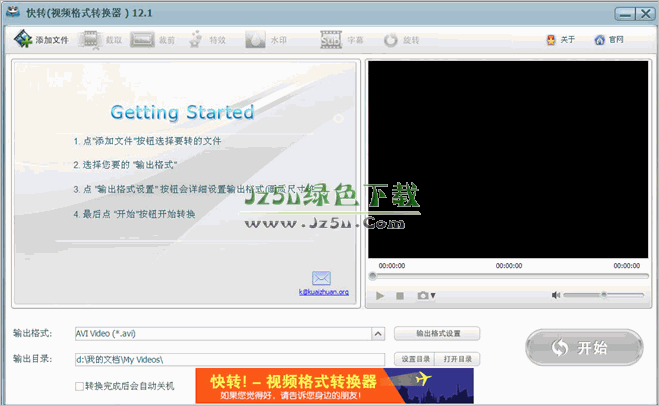This screenshot has width=659, height=406.
Task: Mute the preview speaker icon
Action: pos(556,295)
